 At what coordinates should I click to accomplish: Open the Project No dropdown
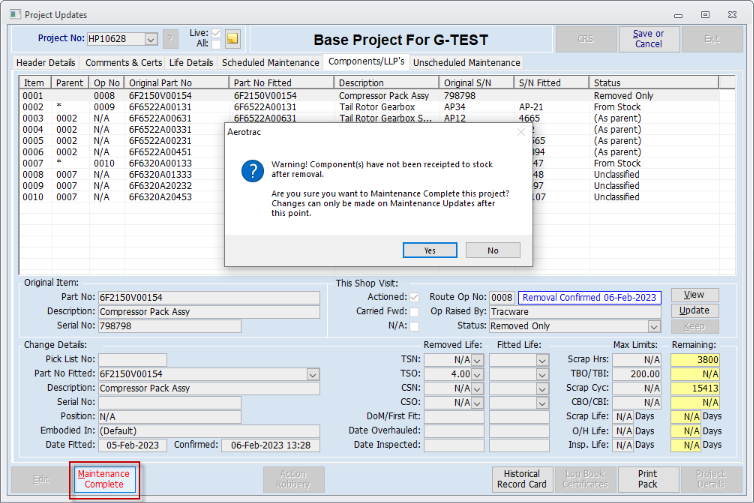tap(151, 39)
